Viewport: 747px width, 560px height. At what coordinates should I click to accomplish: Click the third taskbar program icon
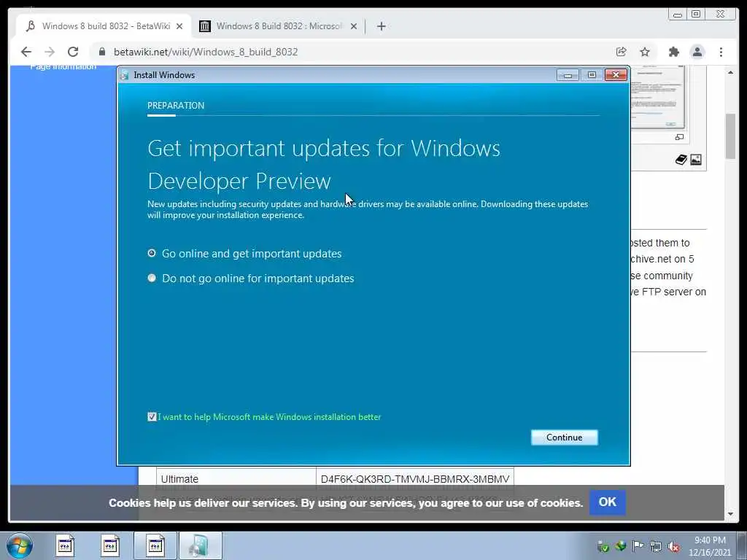tap(155, 545)
